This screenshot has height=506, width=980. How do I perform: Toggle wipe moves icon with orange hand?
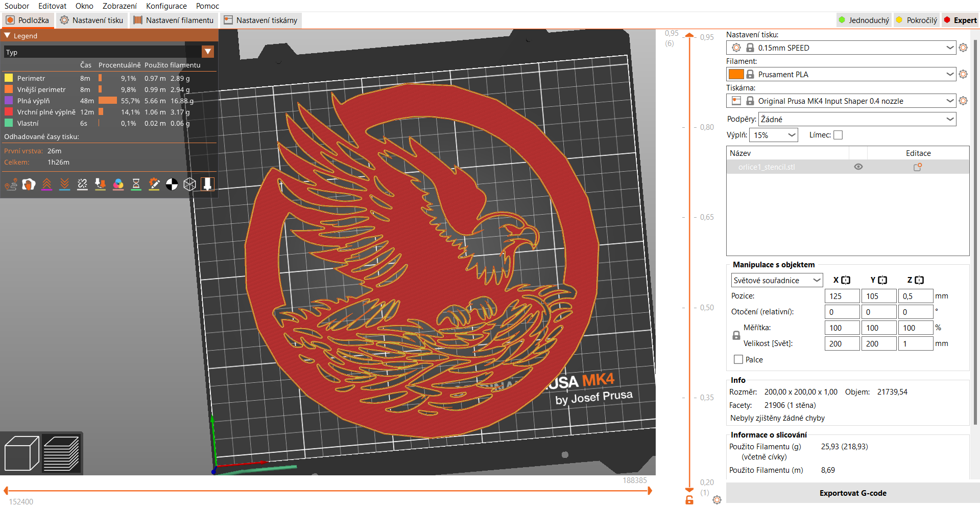coord(29,185)
